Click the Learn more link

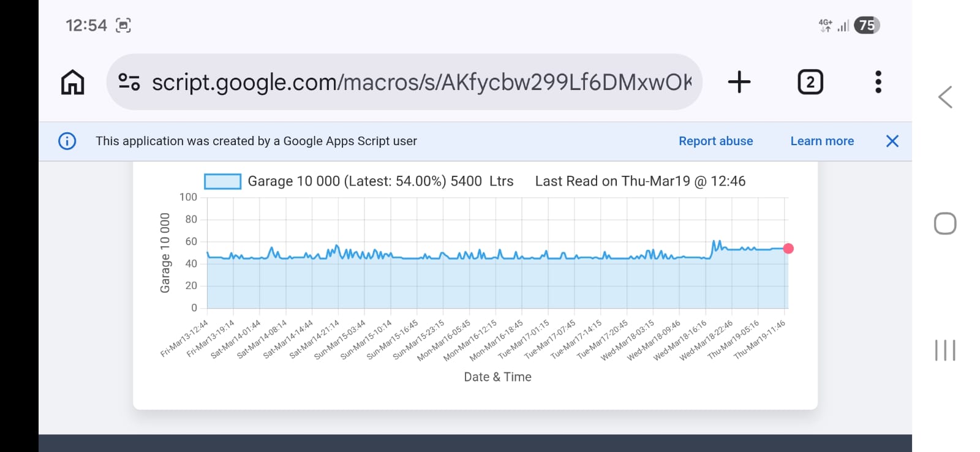[x=822, y=141]
